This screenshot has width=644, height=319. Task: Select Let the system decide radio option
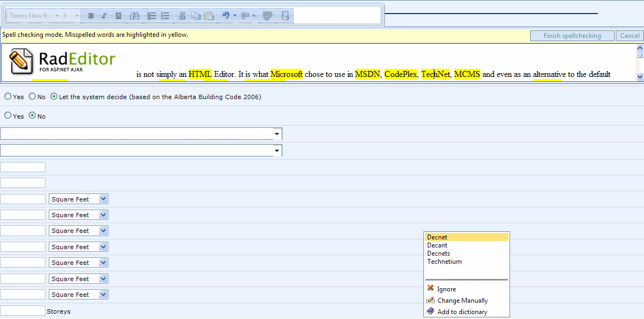[54, 96]
